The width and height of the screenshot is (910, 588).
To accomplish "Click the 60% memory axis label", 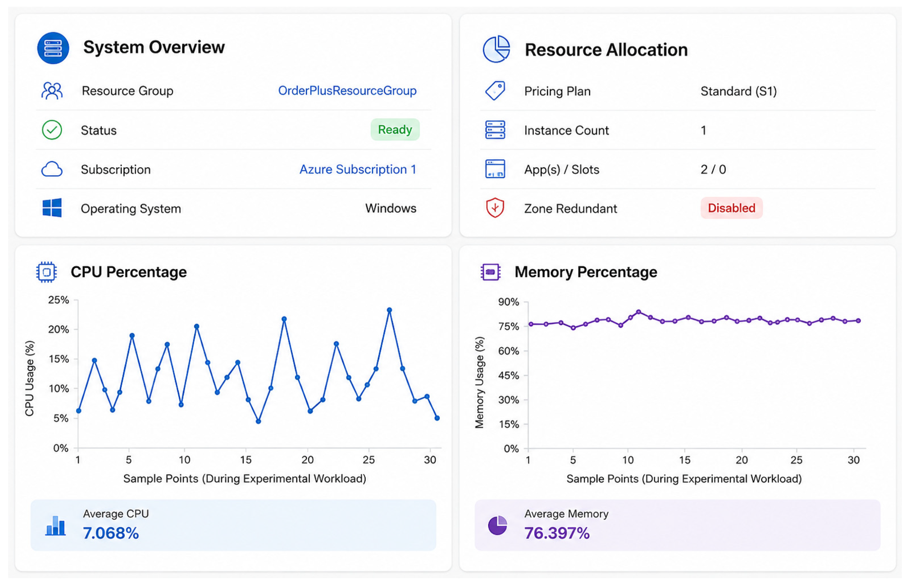I will (x=508, y=351).
